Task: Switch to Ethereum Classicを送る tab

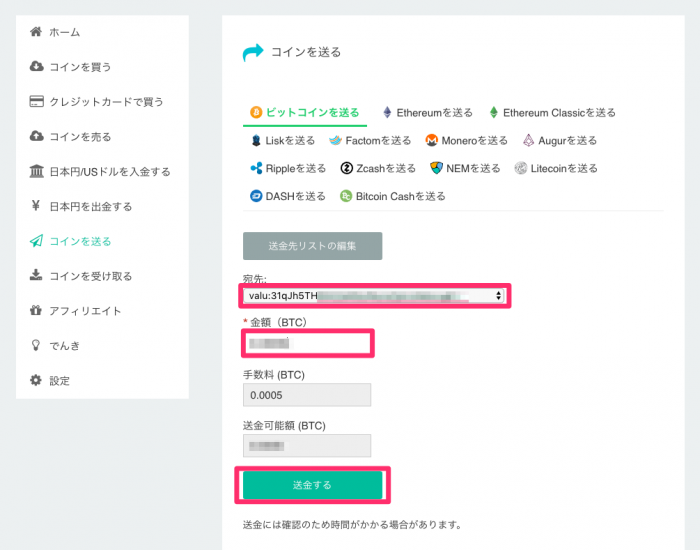Action: 552,112
